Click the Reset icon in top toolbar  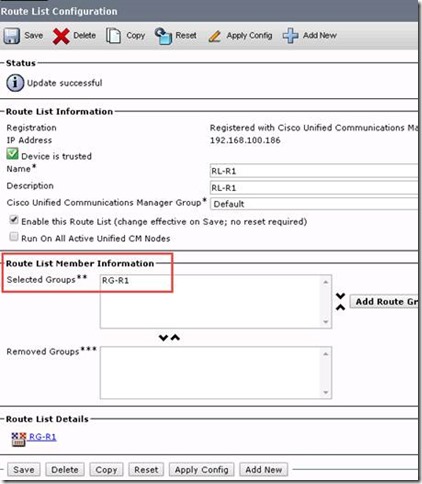[163, 36]
